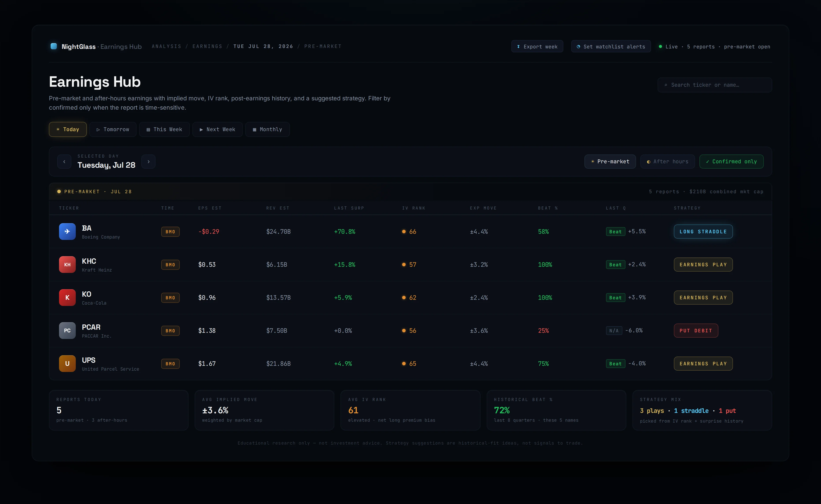Screen dimensions: 821x504
Task: Click the Beat badge in the KO row
Action: pos(616,298)
